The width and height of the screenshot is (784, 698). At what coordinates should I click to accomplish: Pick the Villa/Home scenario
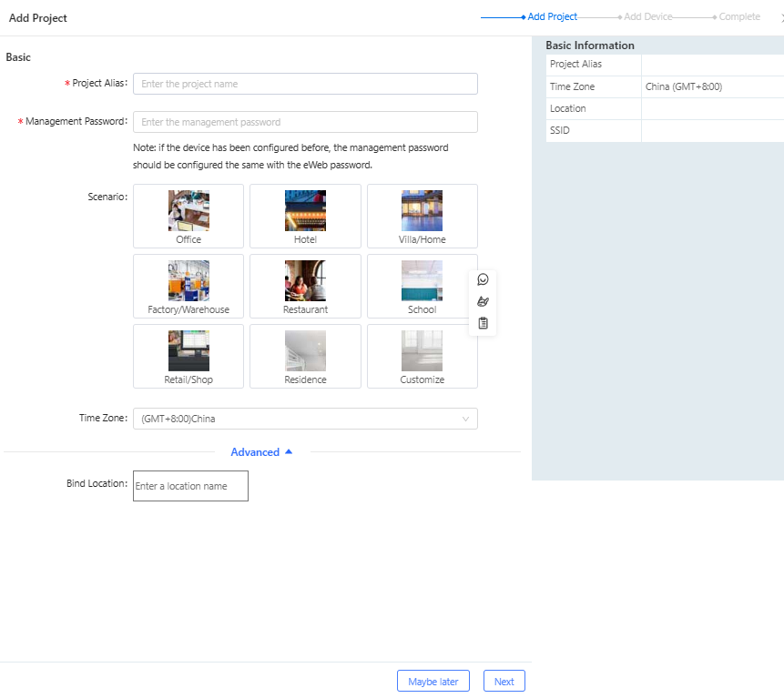click(422, 216)
